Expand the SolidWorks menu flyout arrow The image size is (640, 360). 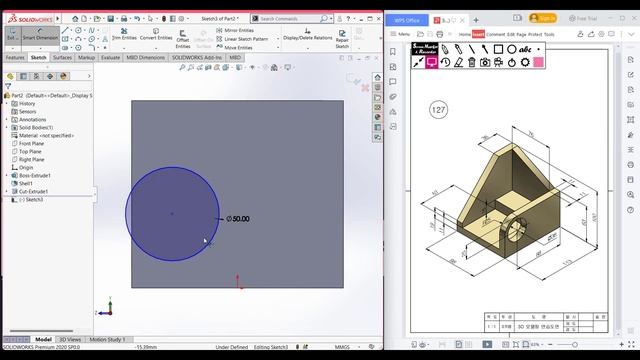58,19
